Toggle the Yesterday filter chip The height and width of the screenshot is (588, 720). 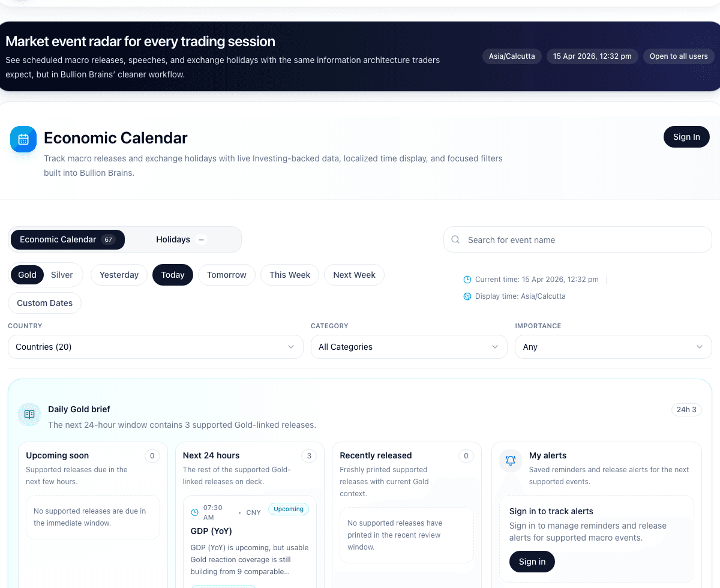(x=119, y=274)
